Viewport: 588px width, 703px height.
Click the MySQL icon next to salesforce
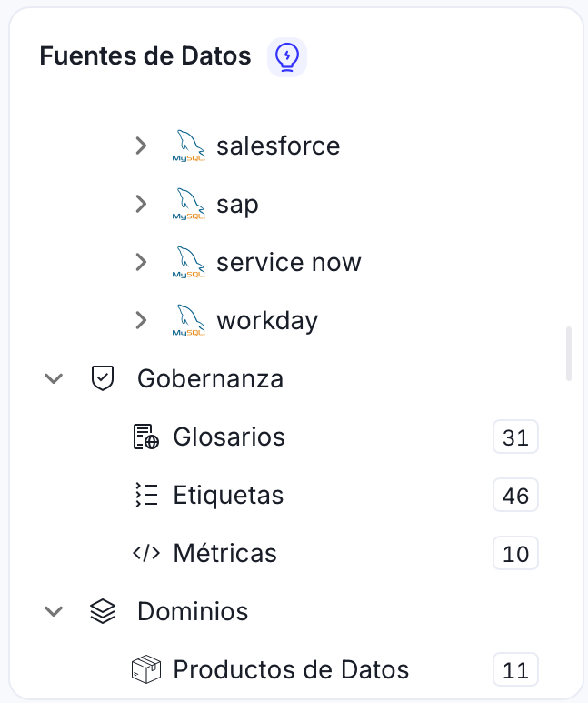tap(189, 146)
